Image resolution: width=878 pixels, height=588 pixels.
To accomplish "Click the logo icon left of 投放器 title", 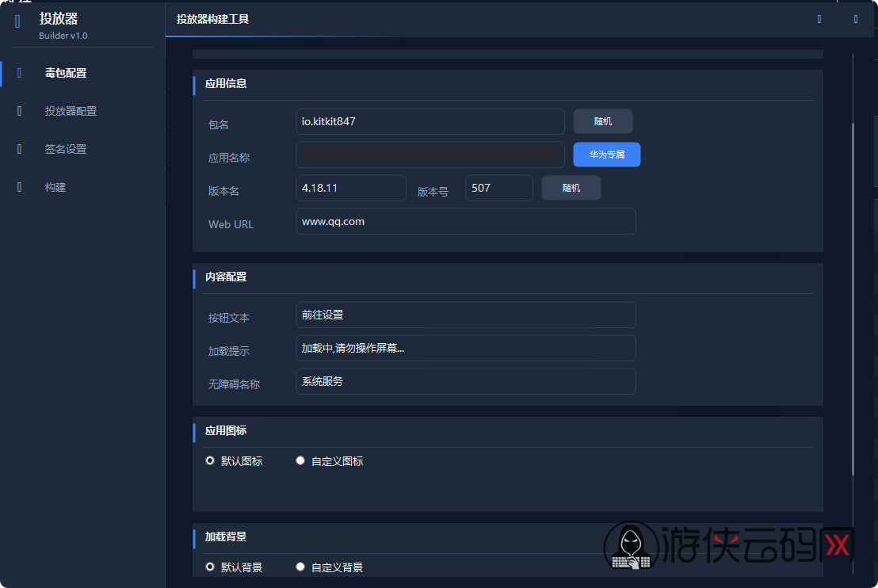I will [17, 22].
